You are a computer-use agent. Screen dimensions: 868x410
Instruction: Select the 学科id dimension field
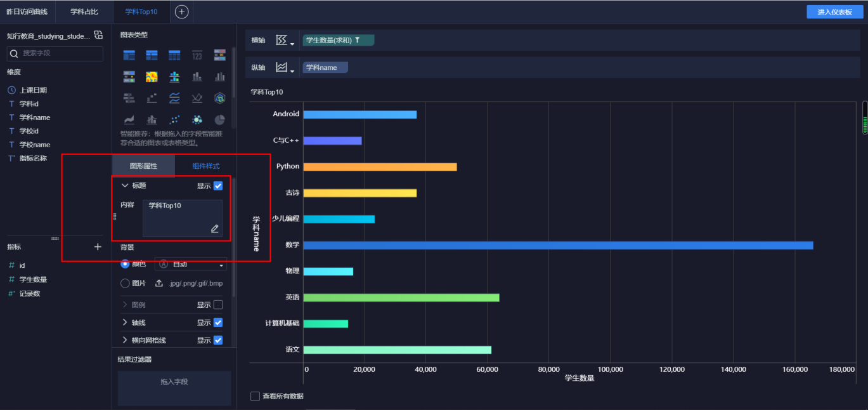click(29, 103)
